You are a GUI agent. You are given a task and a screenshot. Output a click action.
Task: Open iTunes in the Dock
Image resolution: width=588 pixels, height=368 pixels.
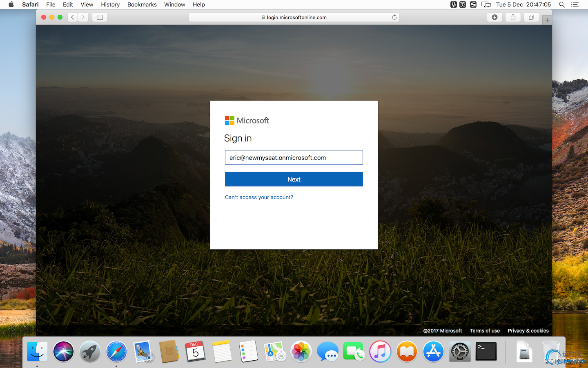(x=380, y=352)
